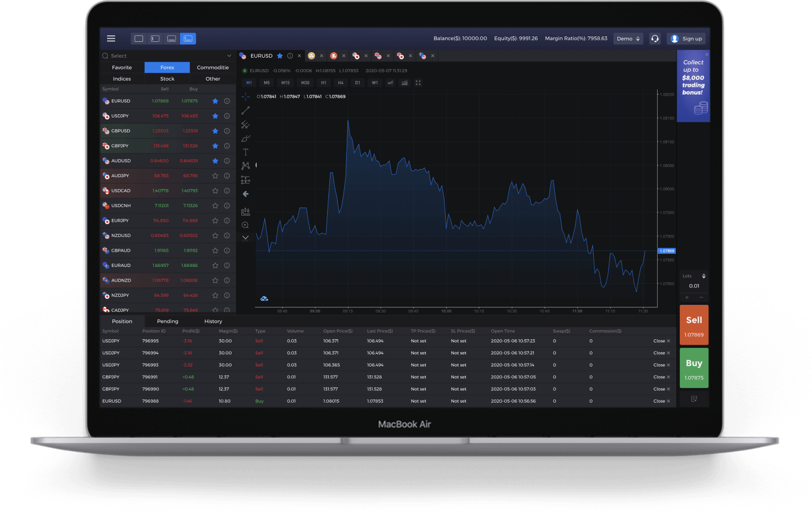This screenshot has height=512, width=812.
Task: Expand more drawing tools chevron
Action: pos(246,238)
